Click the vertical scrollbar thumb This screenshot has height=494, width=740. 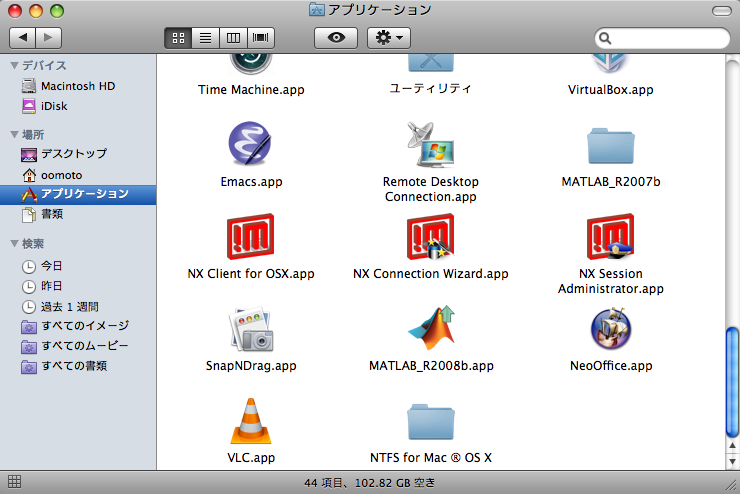[x=732, y=382]
